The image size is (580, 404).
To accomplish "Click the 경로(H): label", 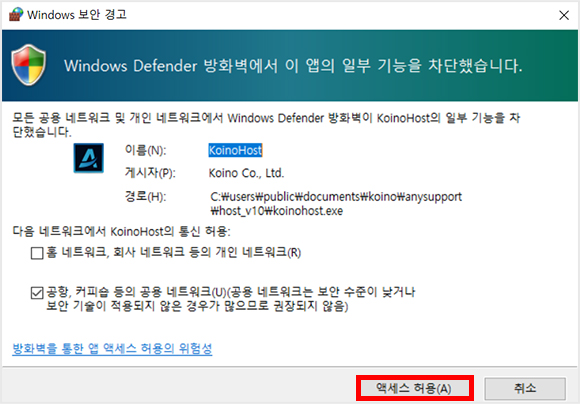I will pos(146,196).
